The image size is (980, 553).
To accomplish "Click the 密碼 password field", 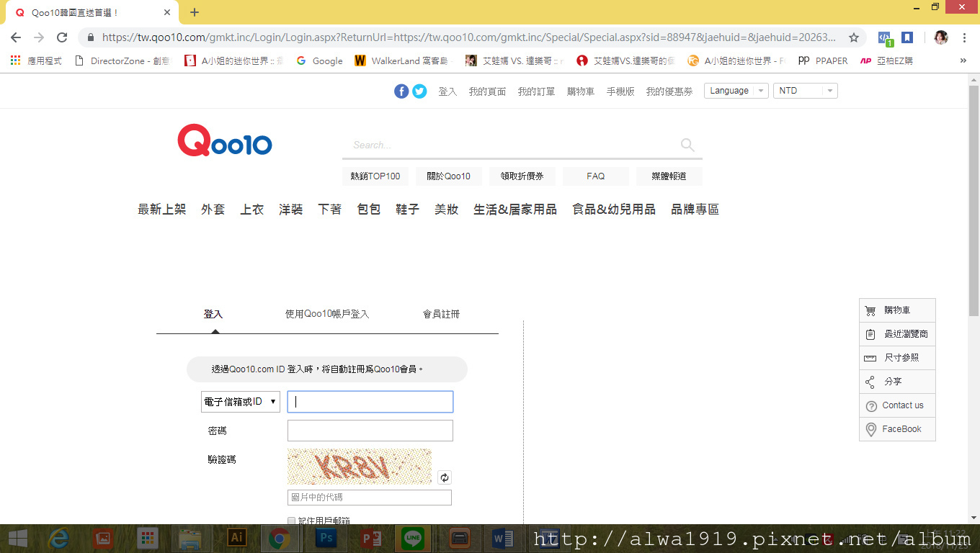I will click(370, 431).
